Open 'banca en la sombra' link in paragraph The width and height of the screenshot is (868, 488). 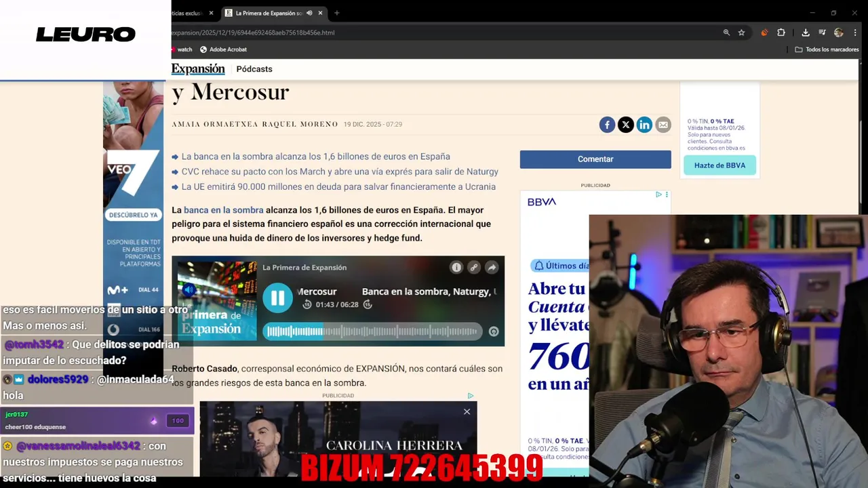pos(223,210)
